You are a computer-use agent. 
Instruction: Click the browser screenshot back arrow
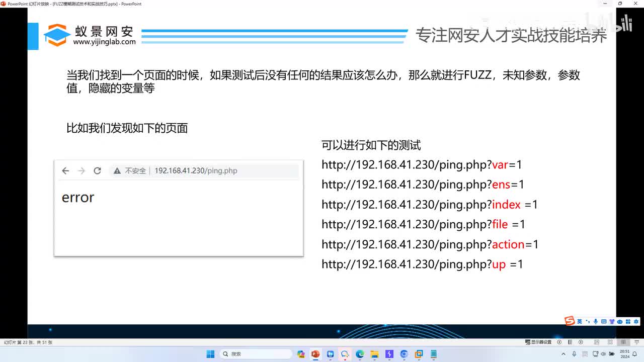tap(65, 171)
